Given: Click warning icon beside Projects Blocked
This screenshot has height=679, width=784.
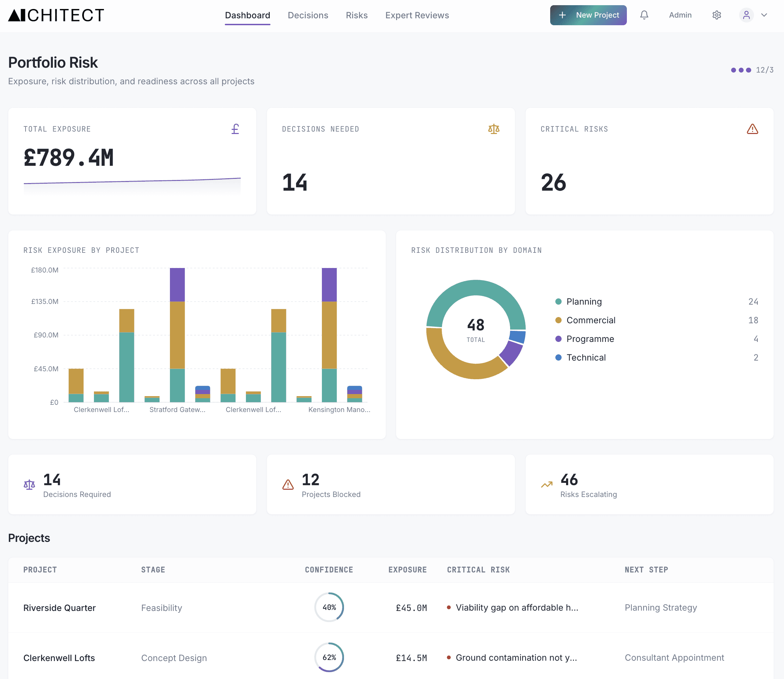Looking at the screenshot, I should (x=288, y=485).
